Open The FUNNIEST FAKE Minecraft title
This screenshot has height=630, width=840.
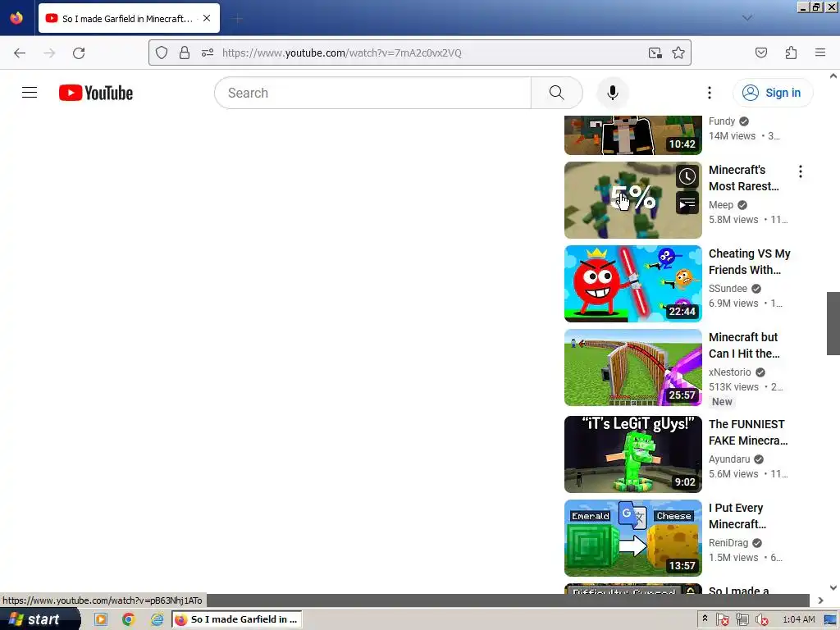pyautogui.click(x=748, y=432)
